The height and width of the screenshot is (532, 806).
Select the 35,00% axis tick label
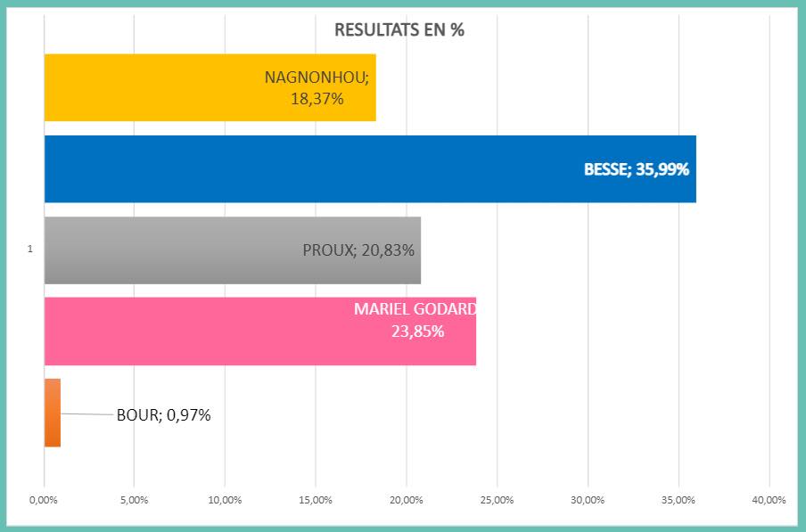click(679, 500)
